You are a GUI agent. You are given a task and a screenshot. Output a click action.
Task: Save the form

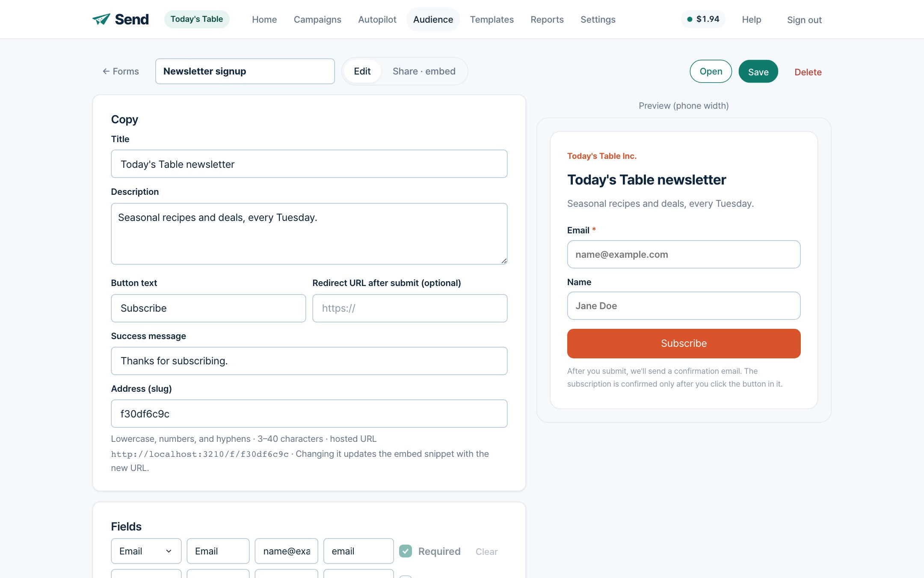758,72
